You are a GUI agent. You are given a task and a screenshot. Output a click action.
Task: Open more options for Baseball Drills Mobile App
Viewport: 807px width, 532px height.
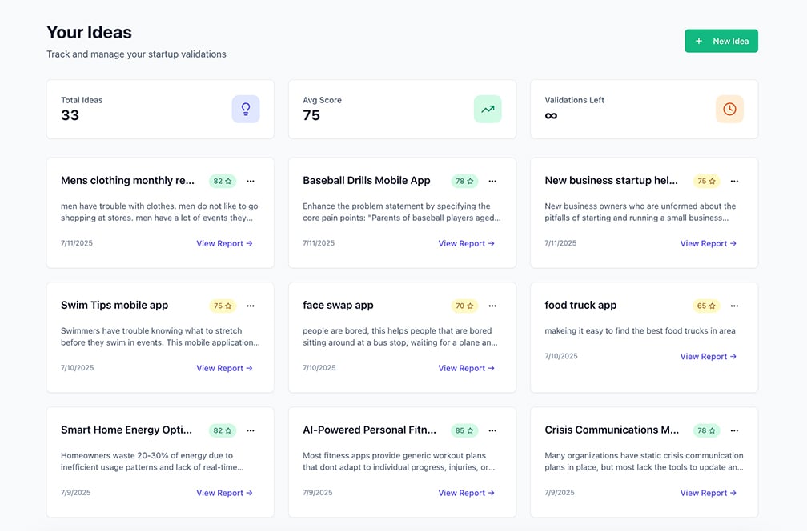pos(492,181)
